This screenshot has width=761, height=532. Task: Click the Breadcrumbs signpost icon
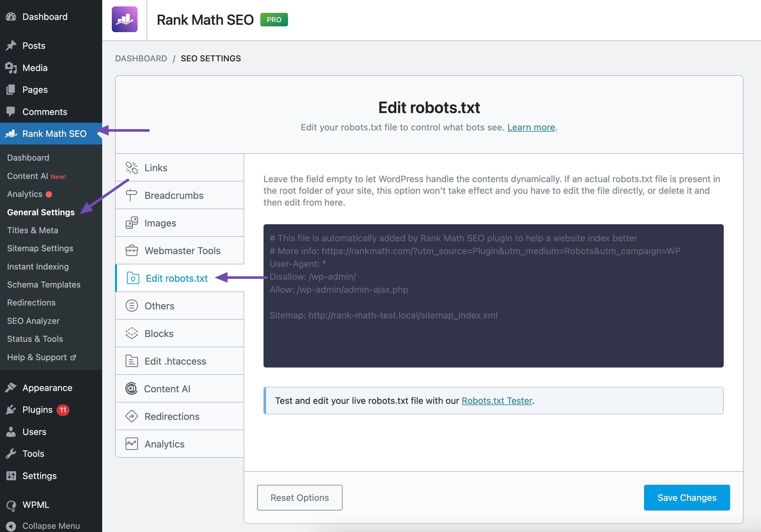pos(131,195)
